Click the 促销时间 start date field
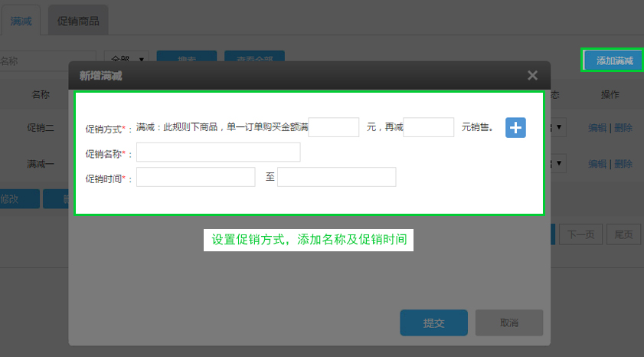 [x=195, y=177]
